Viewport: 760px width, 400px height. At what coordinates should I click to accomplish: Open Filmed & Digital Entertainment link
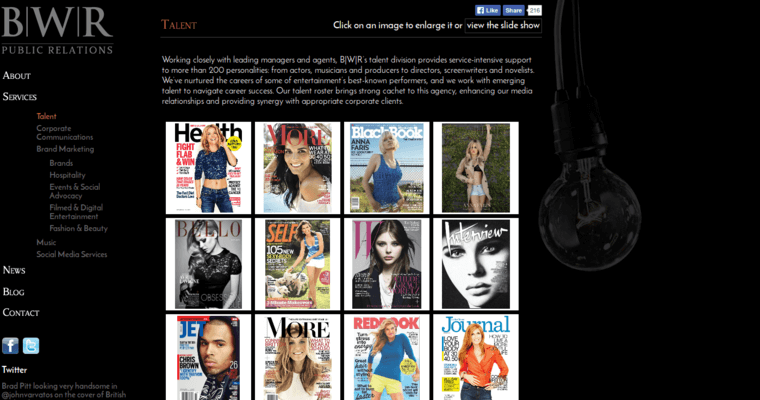coord(76,212)
